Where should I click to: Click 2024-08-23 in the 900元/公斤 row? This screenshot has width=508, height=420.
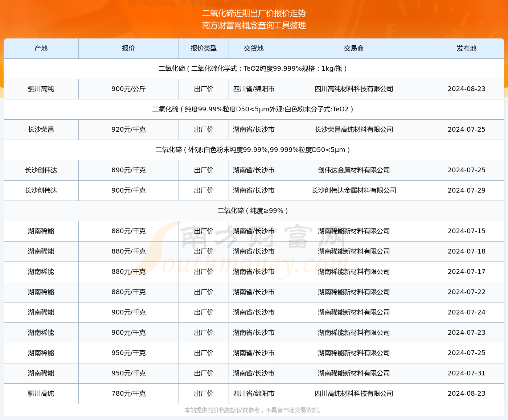tap(467, 89)
